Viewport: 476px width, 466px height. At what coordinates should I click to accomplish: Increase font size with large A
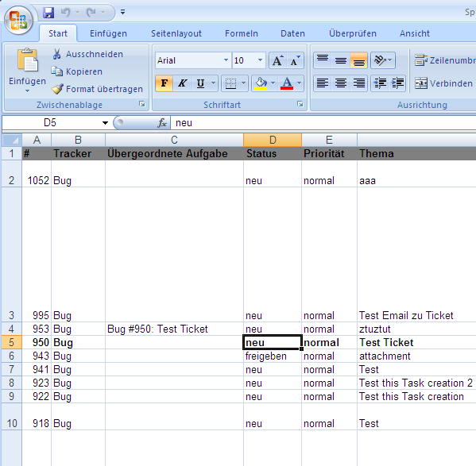pyautogui.click(x=278, y=60)
